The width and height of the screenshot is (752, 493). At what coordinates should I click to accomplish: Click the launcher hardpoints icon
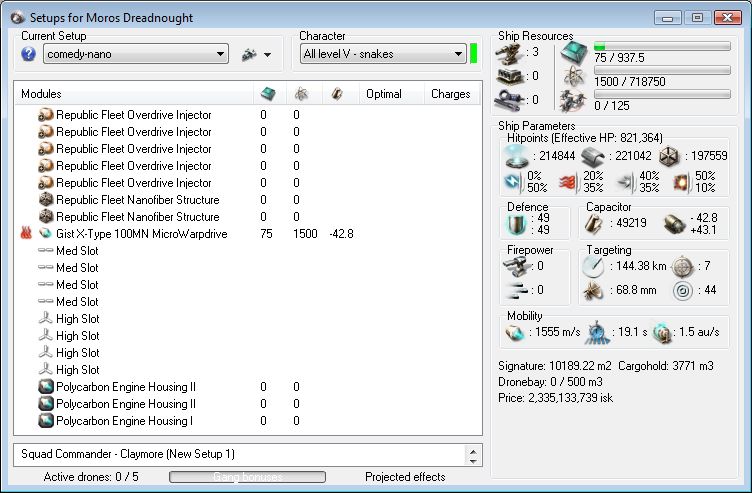[509, 76]
